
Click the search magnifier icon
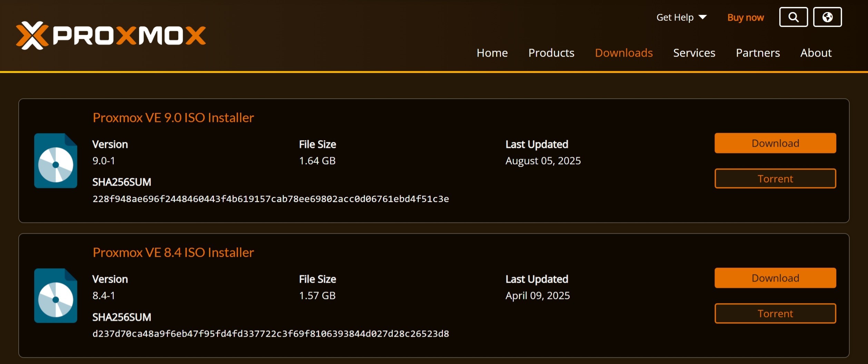tap(793, 17)
